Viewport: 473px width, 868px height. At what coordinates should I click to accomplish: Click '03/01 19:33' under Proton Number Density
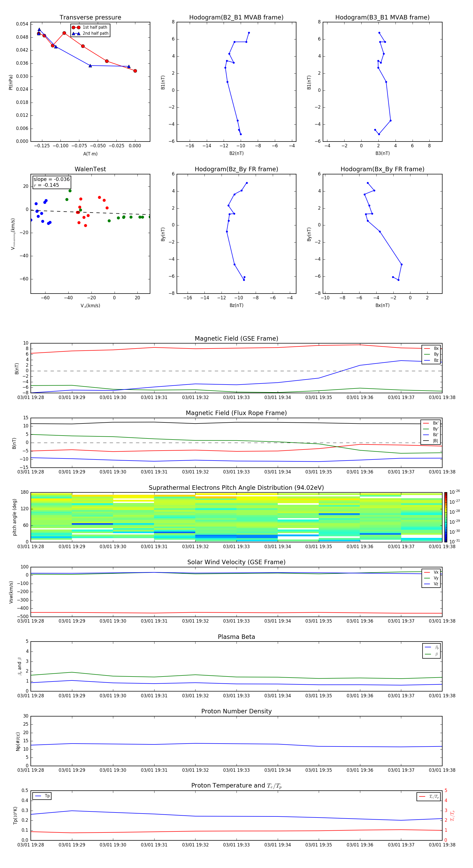pyautogui.click(x=236, y=770)
